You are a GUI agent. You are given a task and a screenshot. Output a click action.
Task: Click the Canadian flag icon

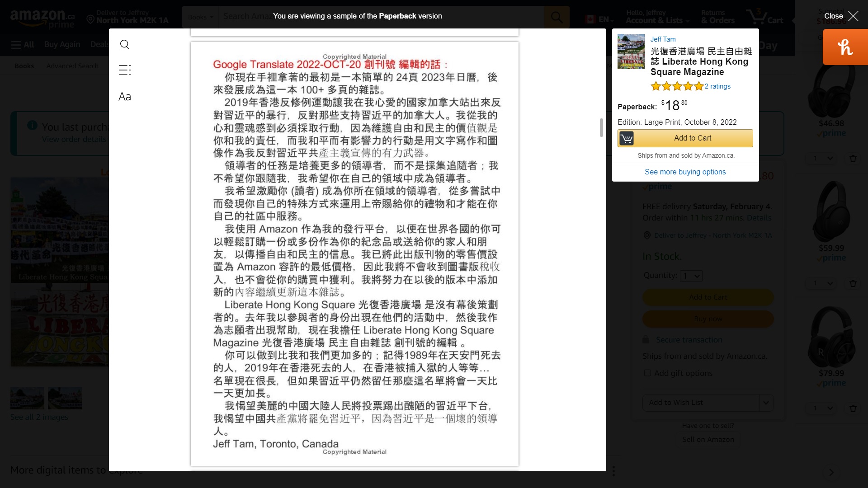pyautogui.click(x=590, y=19)
